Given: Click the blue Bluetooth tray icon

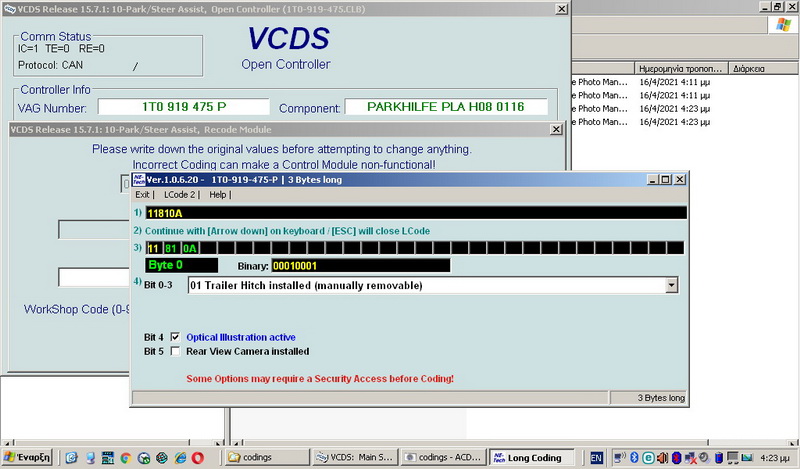Looking at the screenshot, I should click(634, 457).
